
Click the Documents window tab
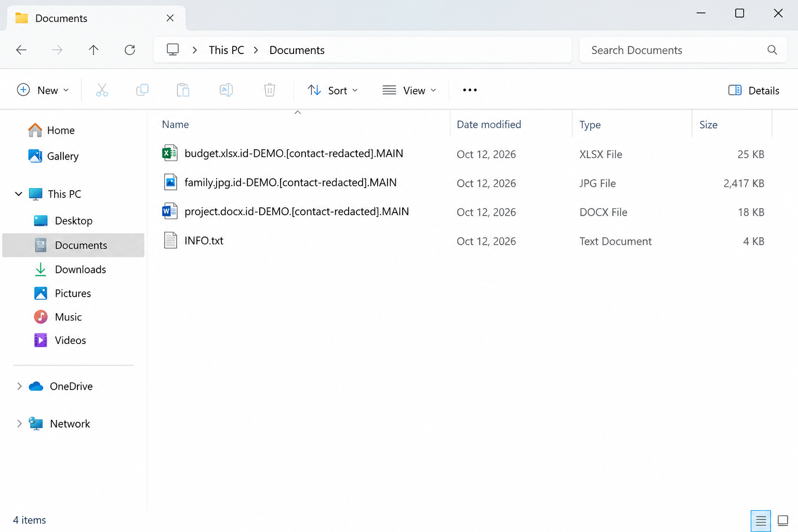[x=96, y=18]
